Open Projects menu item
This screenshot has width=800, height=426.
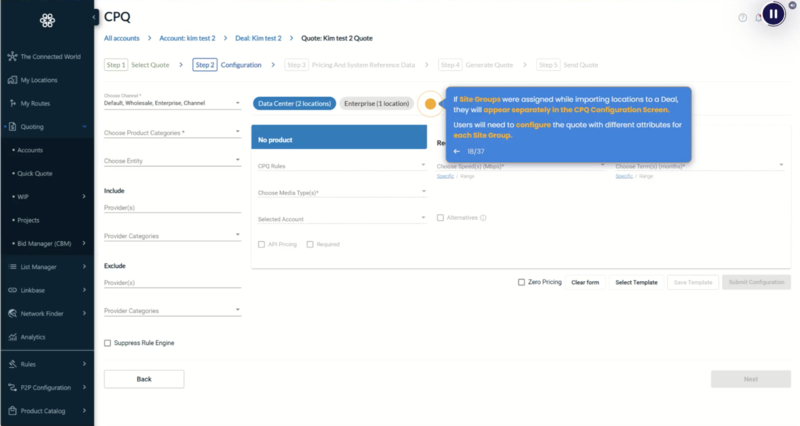tap(28, 220)
